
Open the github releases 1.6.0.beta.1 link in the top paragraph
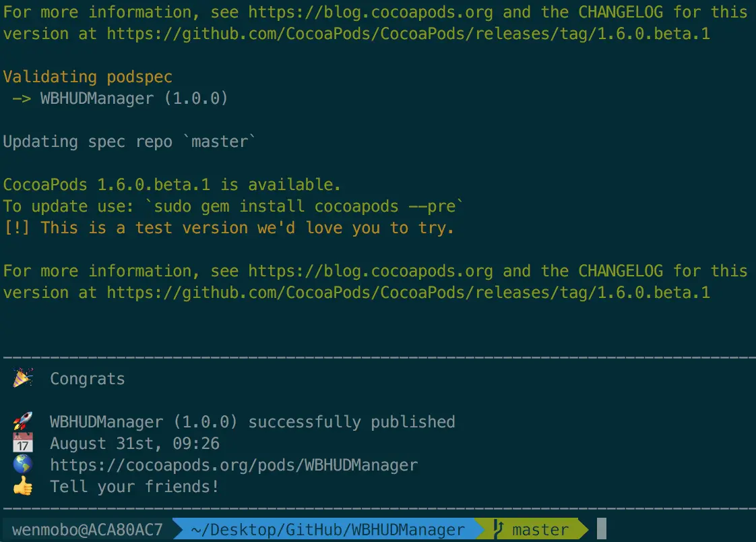pos(408,34)
